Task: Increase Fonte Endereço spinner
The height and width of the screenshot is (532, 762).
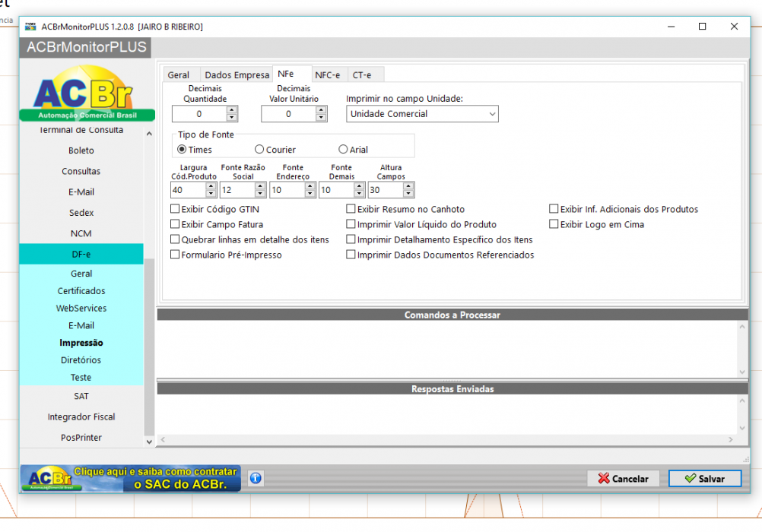Action: click(310, 186)
